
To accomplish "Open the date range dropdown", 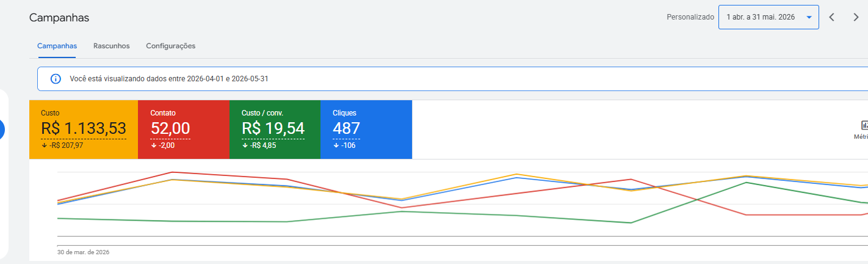I will click(769, 17).
